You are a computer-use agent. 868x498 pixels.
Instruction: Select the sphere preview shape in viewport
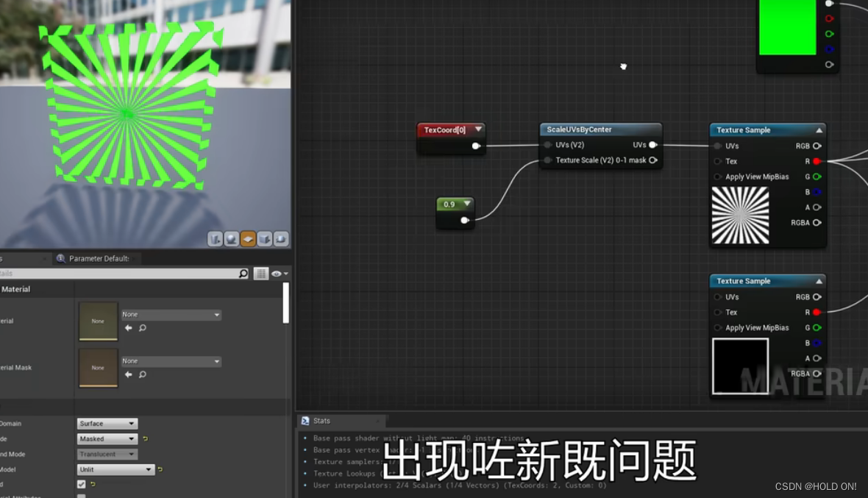(231, 238)
